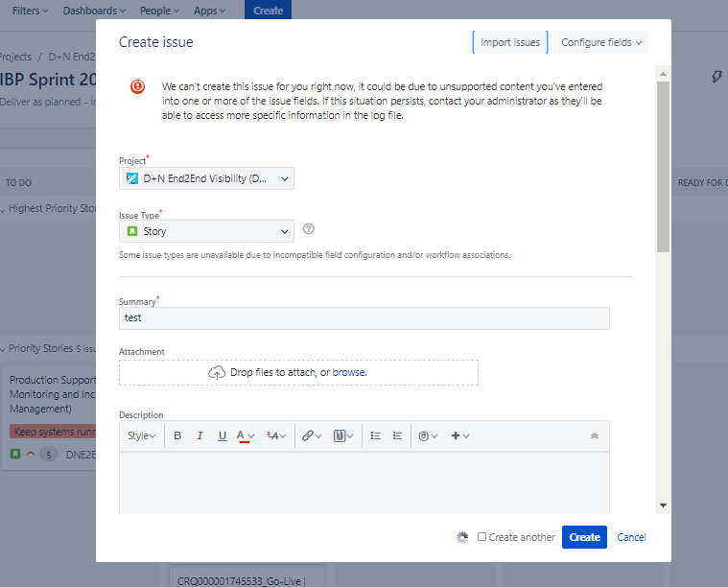Collapse the Priority Stories swimlane
The image size is (728, 587).
[3, 349]
